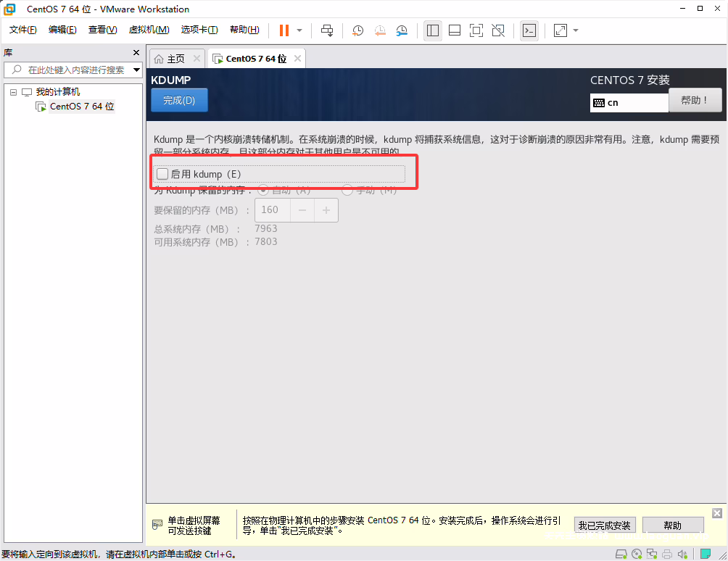This screenshot has height=561, width=728.
Task: Open the 选项卡(T) menu
Action: 199,30
